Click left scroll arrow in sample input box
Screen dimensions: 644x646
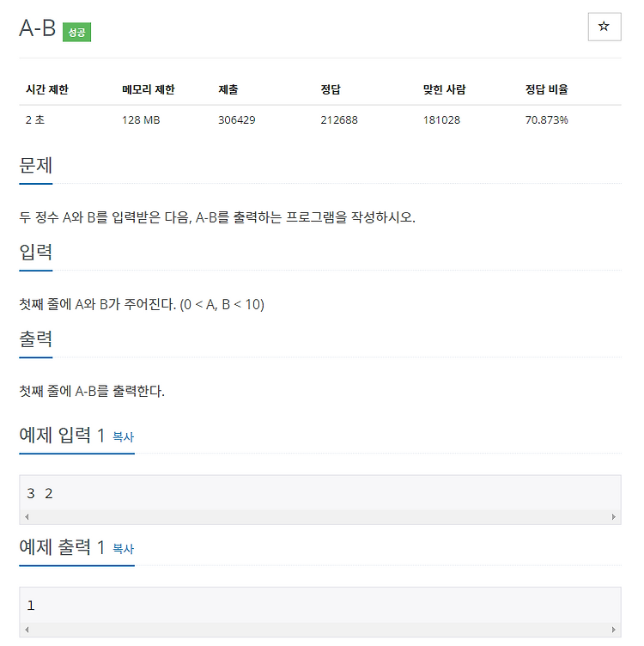coord(27,516)
